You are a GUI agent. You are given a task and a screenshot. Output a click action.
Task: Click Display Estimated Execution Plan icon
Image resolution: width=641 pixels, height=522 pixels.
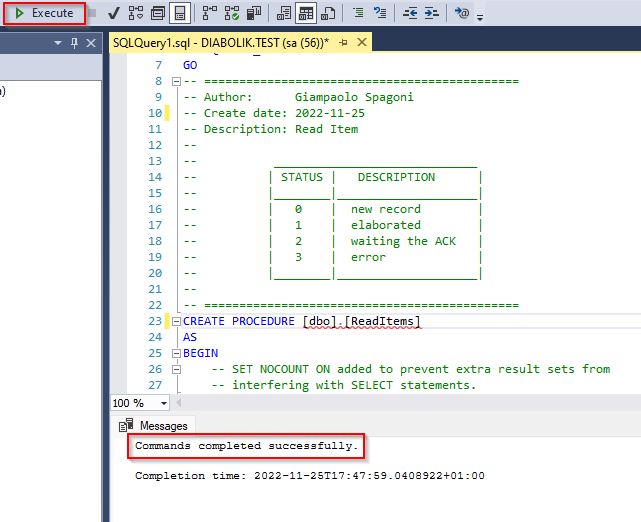(x=135, y=13)
